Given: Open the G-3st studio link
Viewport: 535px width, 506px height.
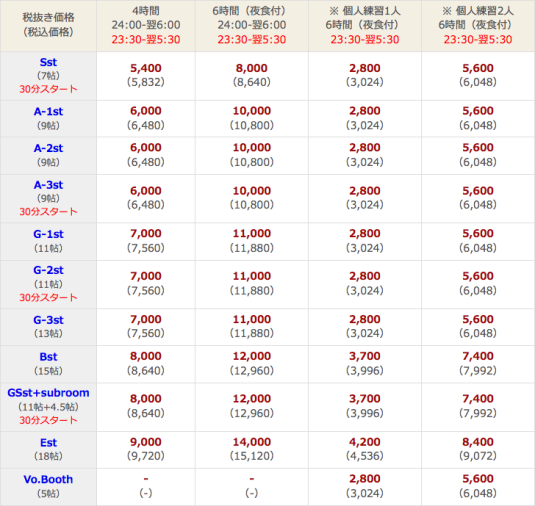Looking at the screenshot, I should (x=48, y=320).
